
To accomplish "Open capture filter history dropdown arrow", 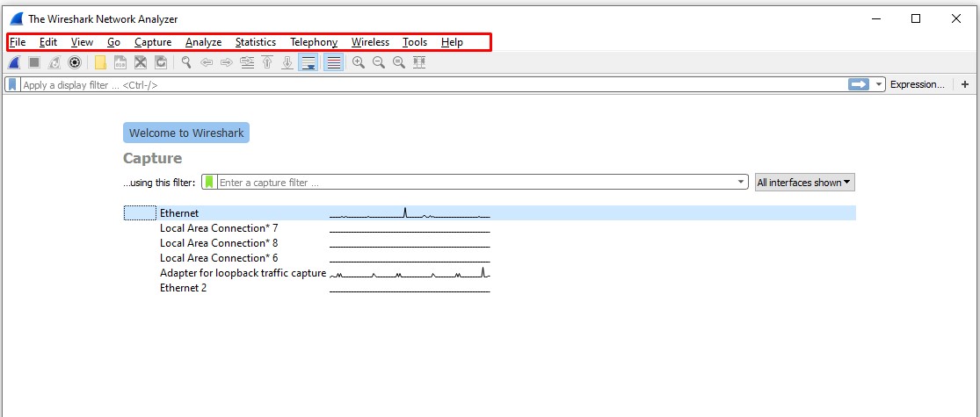I will [741, 183].
